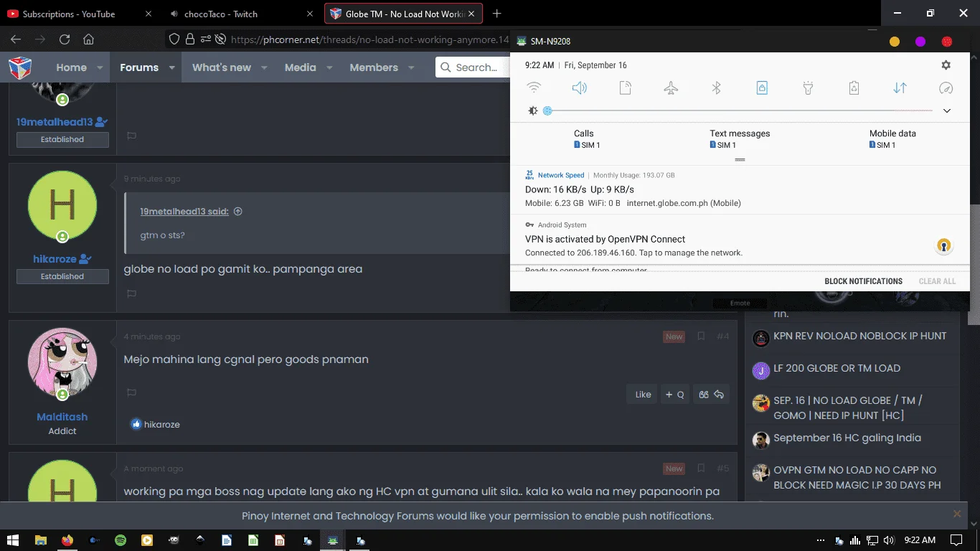Click the tracking protection shield icon

tap(174, 39)
